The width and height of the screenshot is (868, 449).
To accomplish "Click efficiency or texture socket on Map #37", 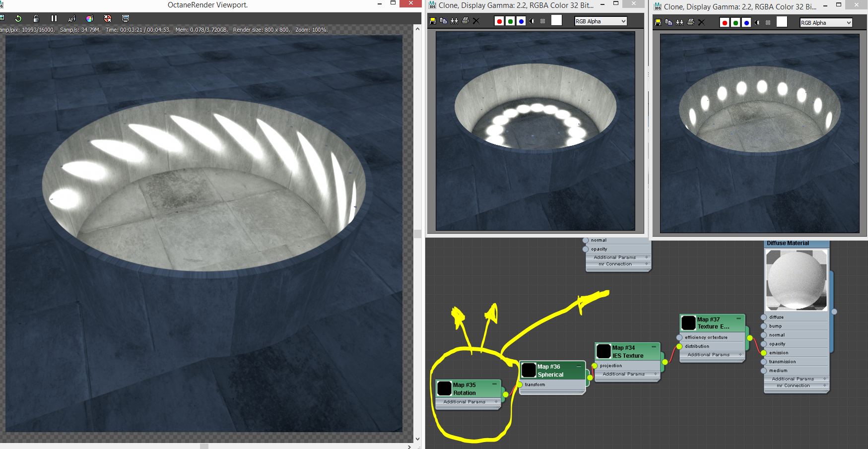I will click(x=679, y=337).
